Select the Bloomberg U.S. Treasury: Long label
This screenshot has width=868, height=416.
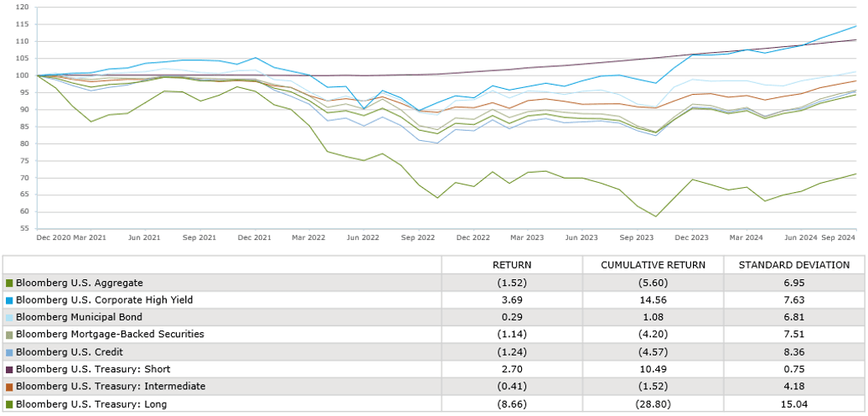91,404
